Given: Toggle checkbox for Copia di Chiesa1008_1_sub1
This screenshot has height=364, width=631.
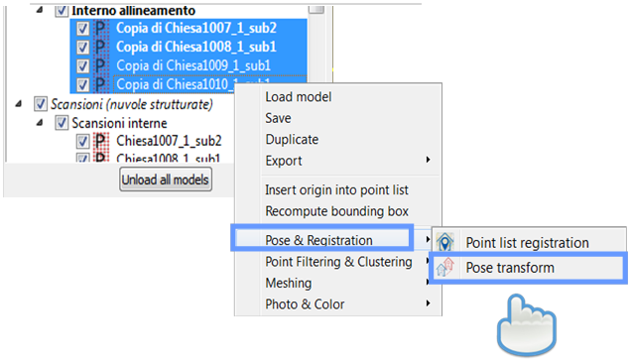Looking at the screenshot, I should (83, 47).
